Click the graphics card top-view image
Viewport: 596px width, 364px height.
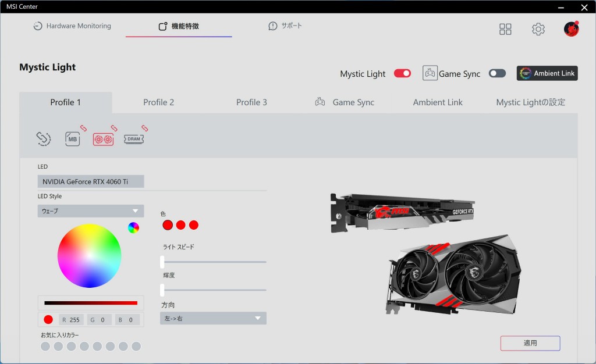[x=403, y=213]
